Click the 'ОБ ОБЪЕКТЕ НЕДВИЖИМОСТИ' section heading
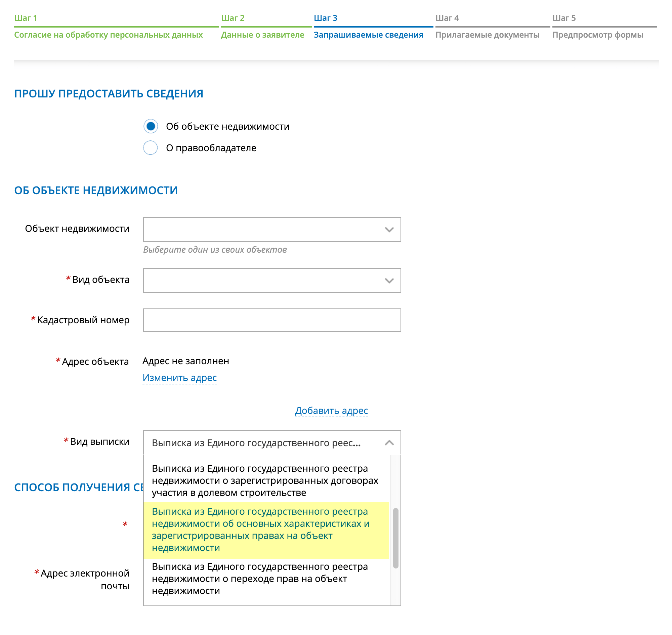 tap(96, 190)
